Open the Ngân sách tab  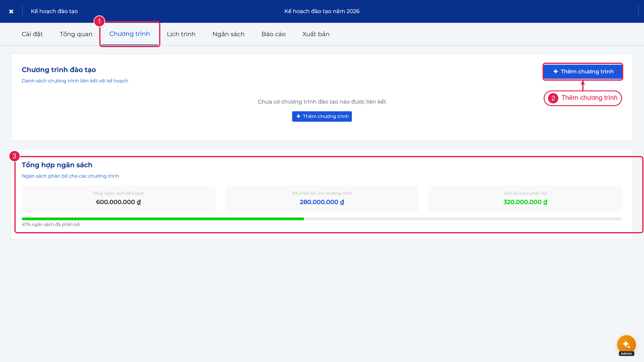point(229,34)
